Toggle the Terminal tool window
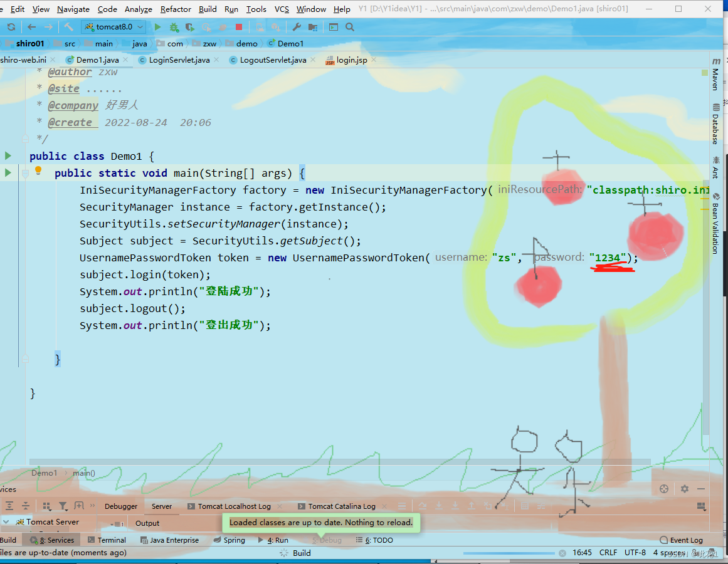 point(107,540)
